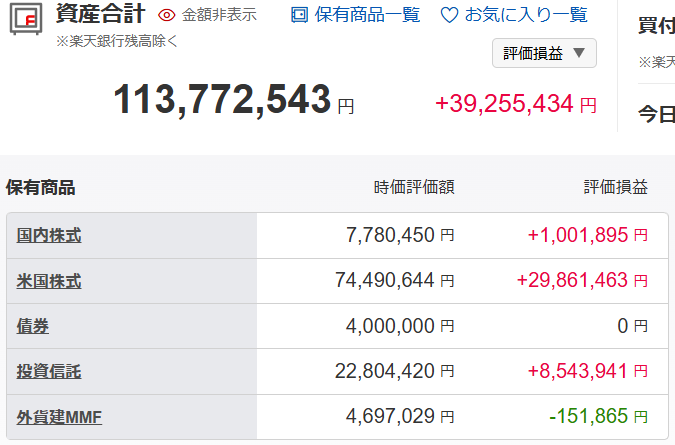Click the safe icon beside 資産合計
Viewport: 675px width, 445px height.
tap(26, 19)
